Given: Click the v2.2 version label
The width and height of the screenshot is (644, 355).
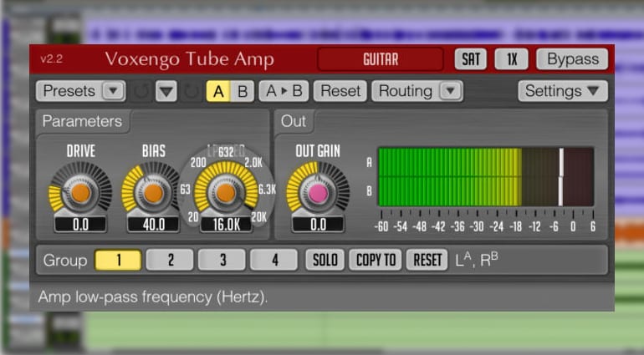Looking at the screenshot, I should pos(51,59).
